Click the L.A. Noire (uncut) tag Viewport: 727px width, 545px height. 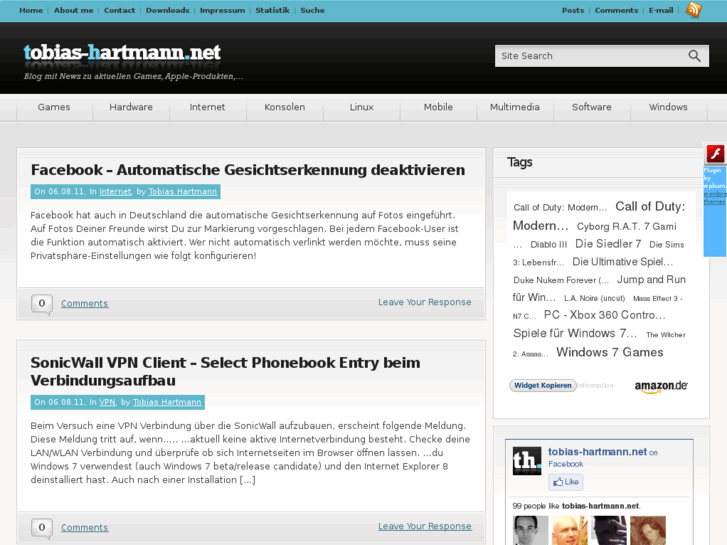(x=594, y=299)
